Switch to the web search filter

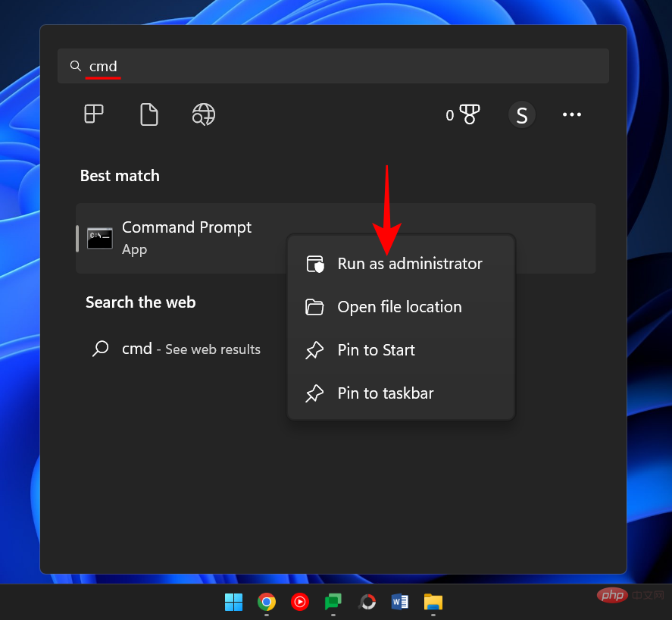[x=203, y=114]
